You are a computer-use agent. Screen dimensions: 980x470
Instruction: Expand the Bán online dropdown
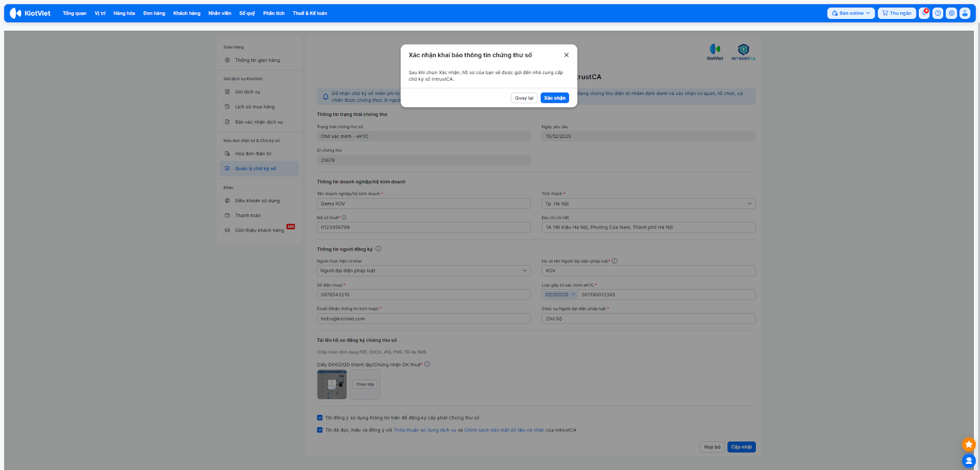pyautogui.click(x=851, y=13)
